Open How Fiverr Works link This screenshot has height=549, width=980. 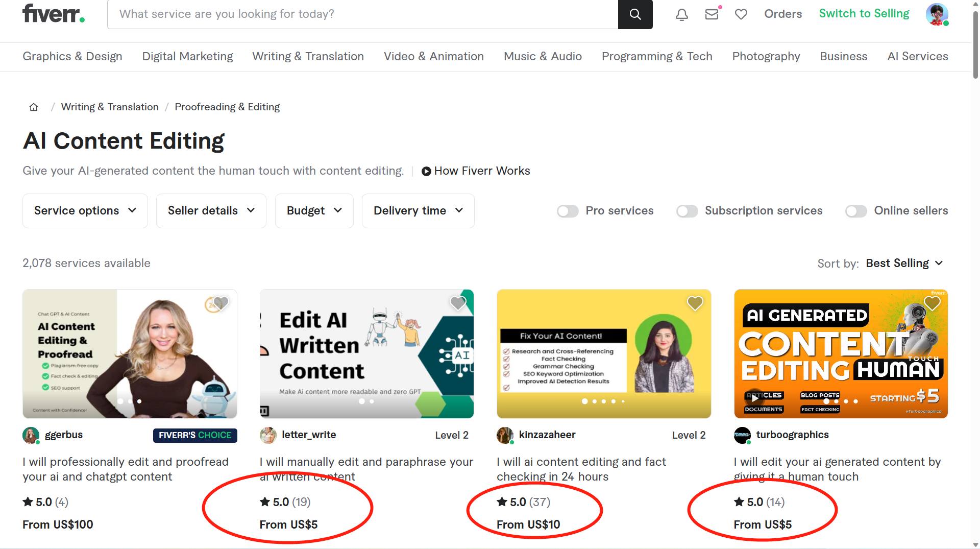pos(482,171)
